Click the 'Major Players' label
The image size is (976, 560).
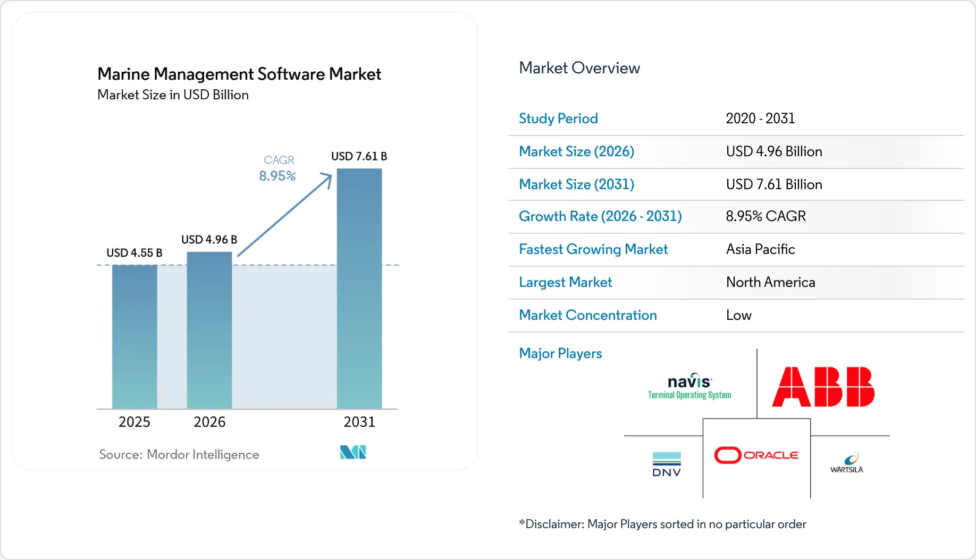(x=560, y=353)
